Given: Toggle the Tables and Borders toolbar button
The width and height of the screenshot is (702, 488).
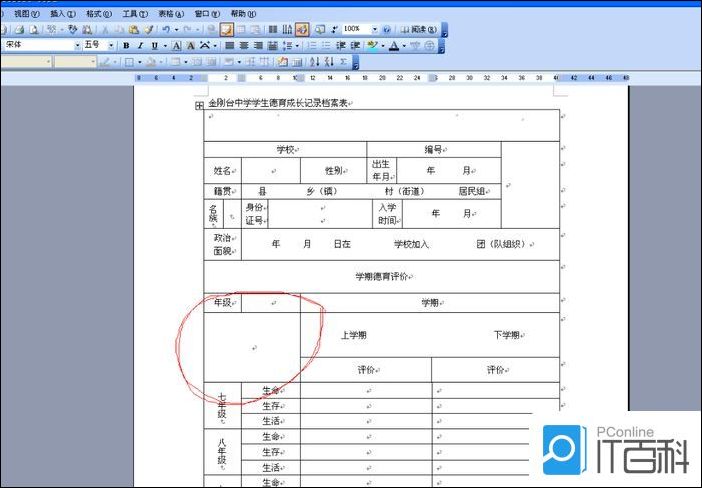Looking at the screenshot, I should pos(227,30).
